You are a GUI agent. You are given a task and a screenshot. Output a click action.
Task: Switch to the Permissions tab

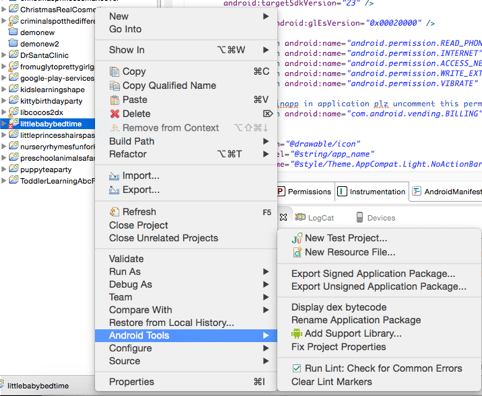304,192
